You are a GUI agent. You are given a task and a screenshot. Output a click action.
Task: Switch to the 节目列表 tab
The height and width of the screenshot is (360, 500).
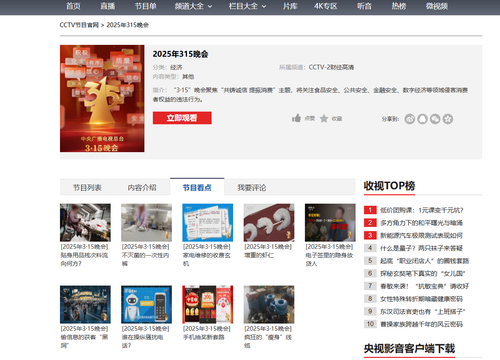pyautogui.click(x=87, y=188)
